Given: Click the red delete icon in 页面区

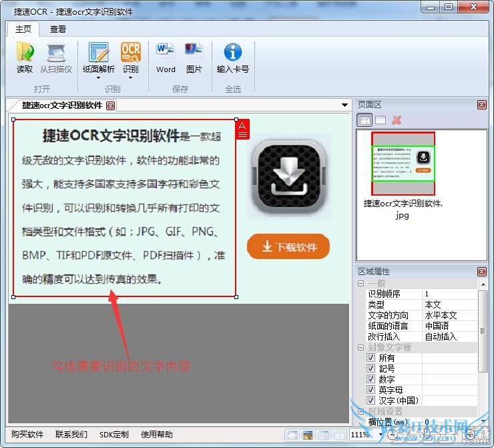Looking at the screenshot, I should pos(397,120).
